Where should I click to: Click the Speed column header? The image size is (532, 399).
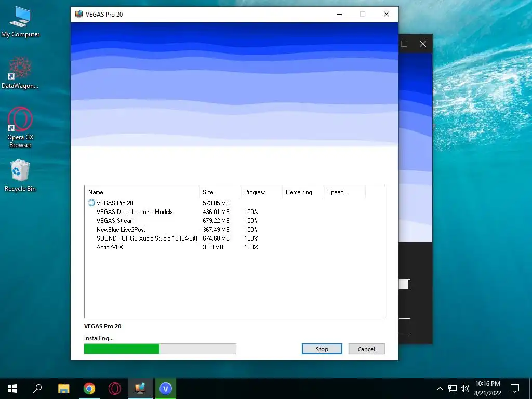(345, 192)
